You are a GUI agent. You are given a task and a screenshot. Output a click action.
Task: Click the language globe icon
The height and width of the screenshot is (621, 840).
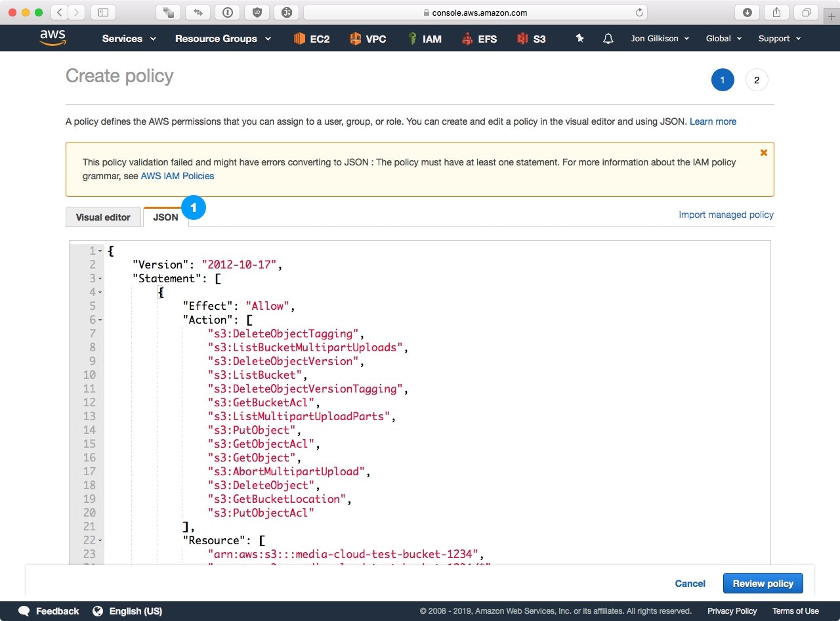click(x=98, y=611)
